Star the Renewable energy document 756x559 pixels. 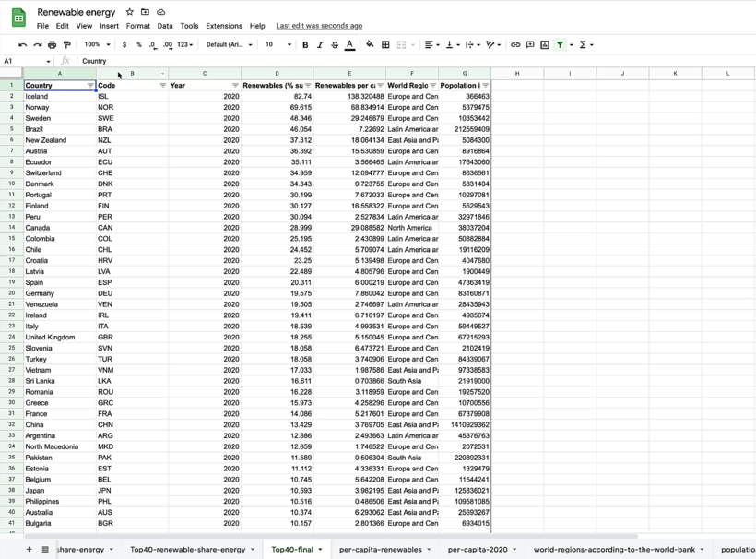[130, 12]
